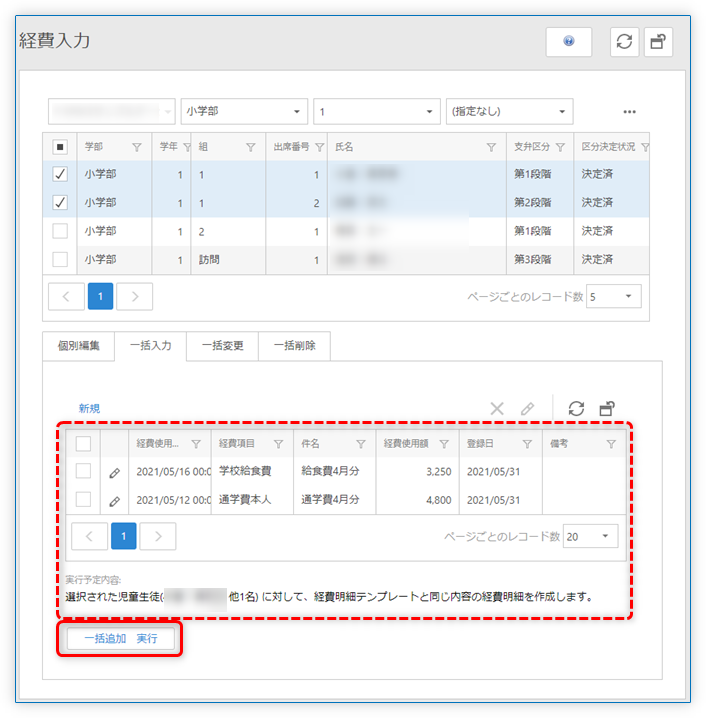The width and height of the screenshot is (706, 718).
Task: Filter the 出席番号 column
Action: [320, 147]
